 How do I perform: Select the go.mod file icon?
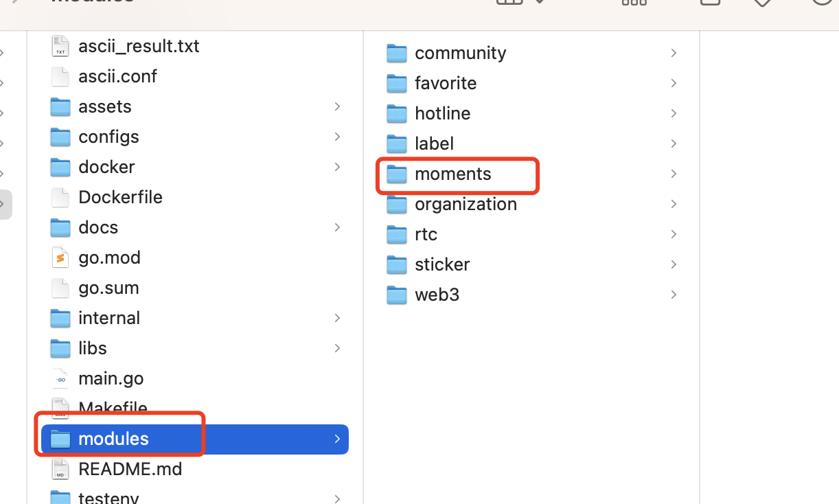point(60,257)
